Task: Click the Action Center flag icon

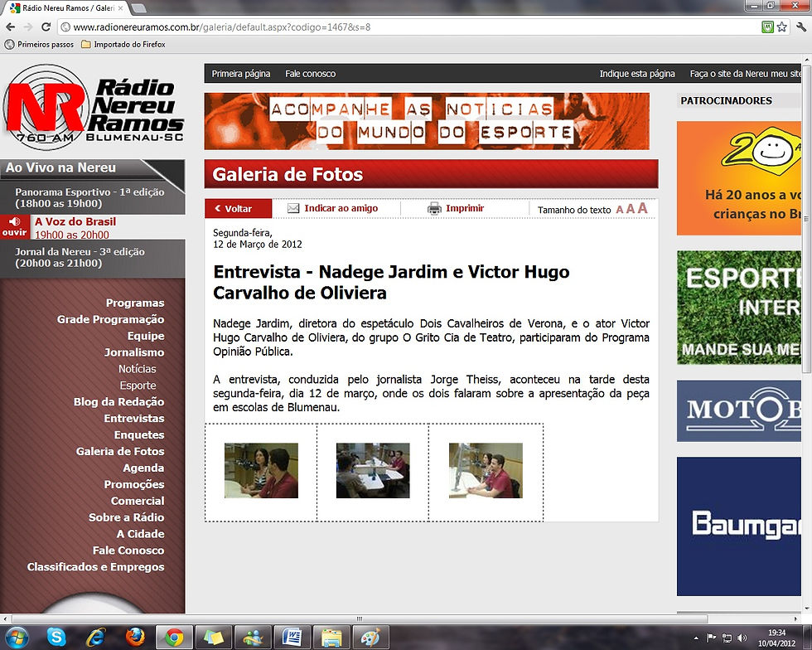Action: click(x=712, y=638)
